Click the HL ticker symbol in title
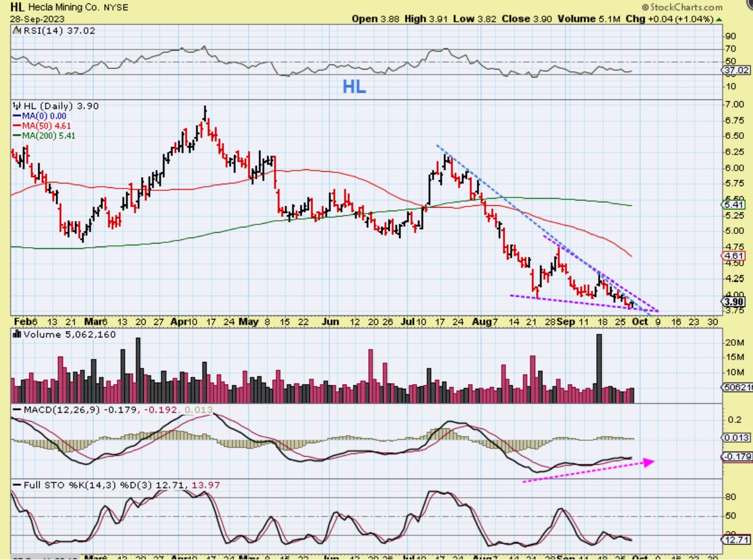The height and width of the screenshot is (560, 753). [x=17, y=8]
